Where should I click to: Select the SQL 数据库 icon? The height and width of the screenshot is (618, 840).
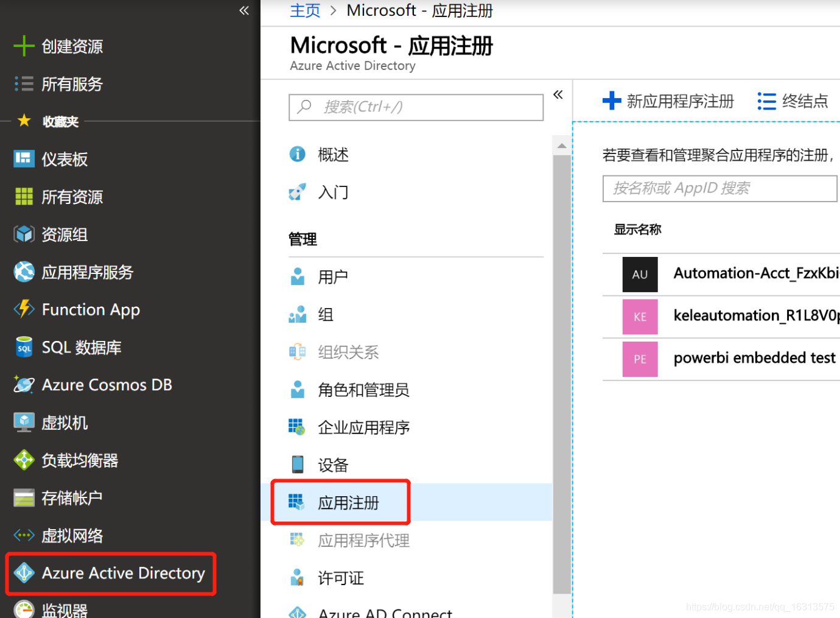(24, 347)
